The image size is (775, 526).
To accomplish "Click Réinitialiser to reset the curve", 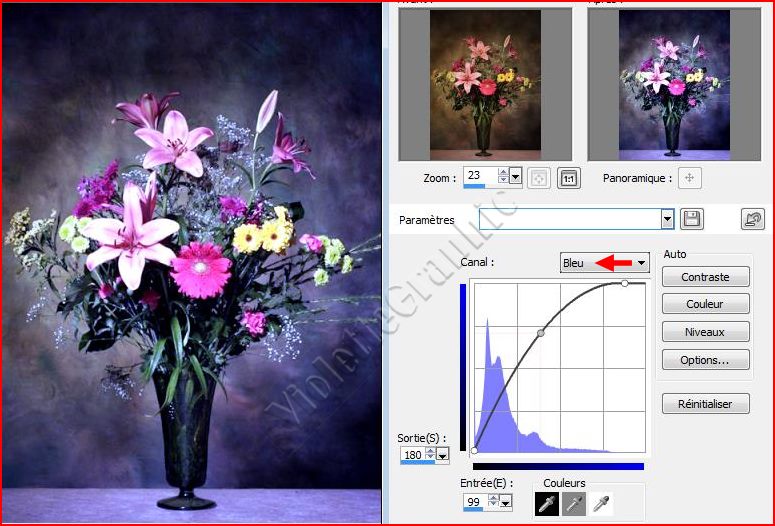I will 705,404.
